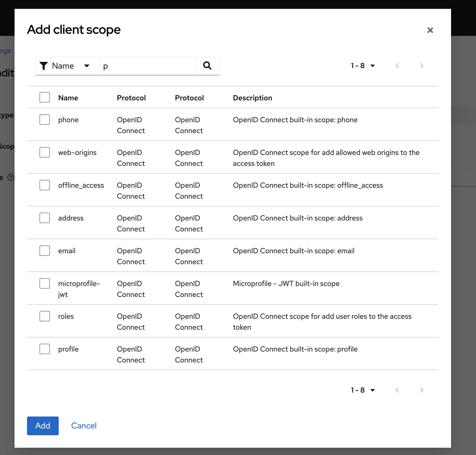476x455 pixels.
Task: Close the Add client scope dialog
Action: point(430,30)
